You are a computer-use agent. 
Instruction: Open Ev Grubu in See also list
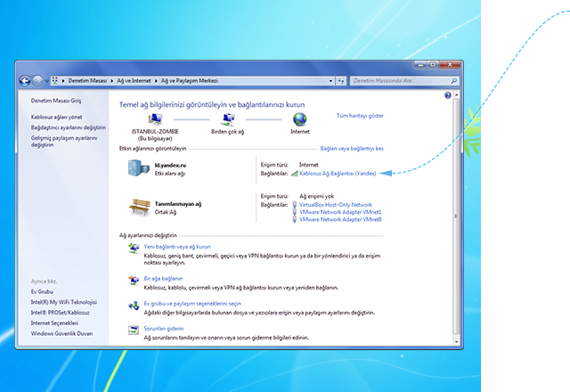42,291
